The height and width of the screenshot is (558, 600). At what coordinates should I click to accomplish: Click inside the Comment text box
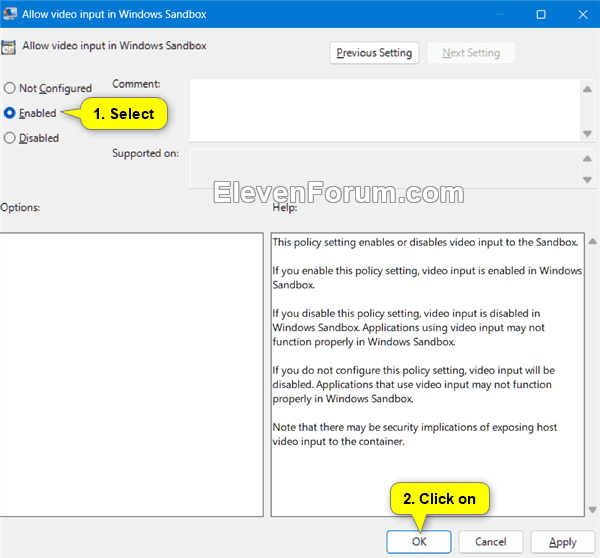[385, 111]
